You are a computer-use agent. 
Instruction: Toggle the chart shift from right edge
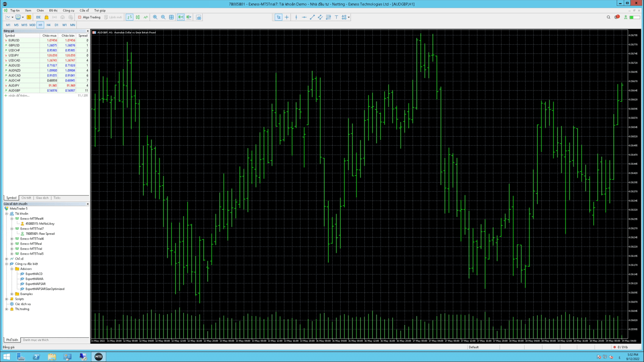point(189,17)
